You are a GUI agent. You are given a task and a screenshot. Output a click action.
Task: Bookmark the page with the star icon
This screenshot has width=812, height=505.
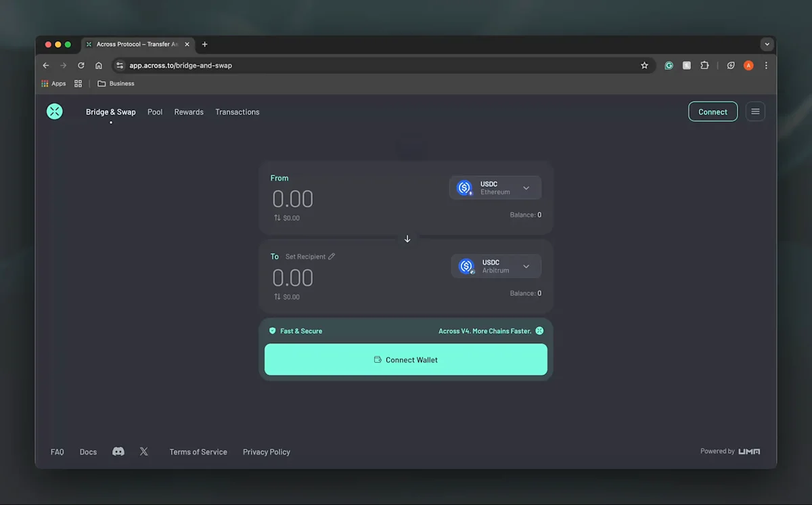click(644, 66)
